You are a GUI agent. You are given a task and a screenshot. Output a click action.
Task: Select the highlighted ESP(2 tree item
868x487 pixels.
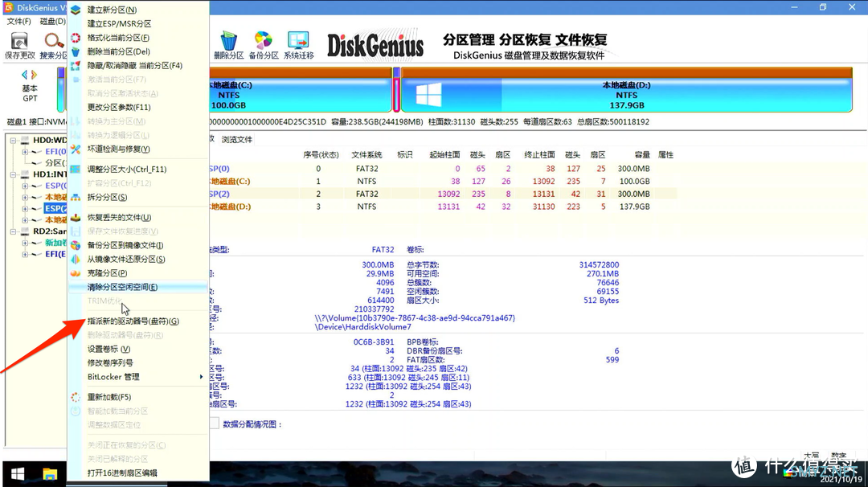tap(55, 209)
